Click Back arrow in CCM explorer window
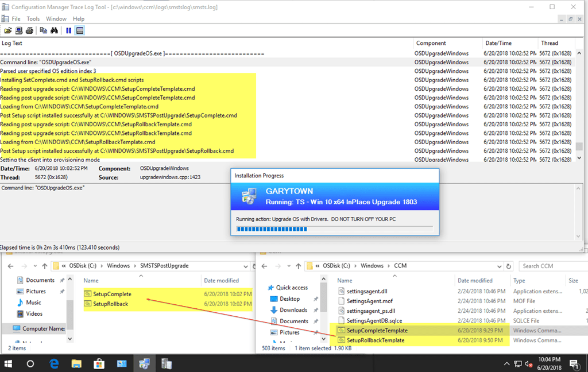588x372 pixels. [264, 266]
